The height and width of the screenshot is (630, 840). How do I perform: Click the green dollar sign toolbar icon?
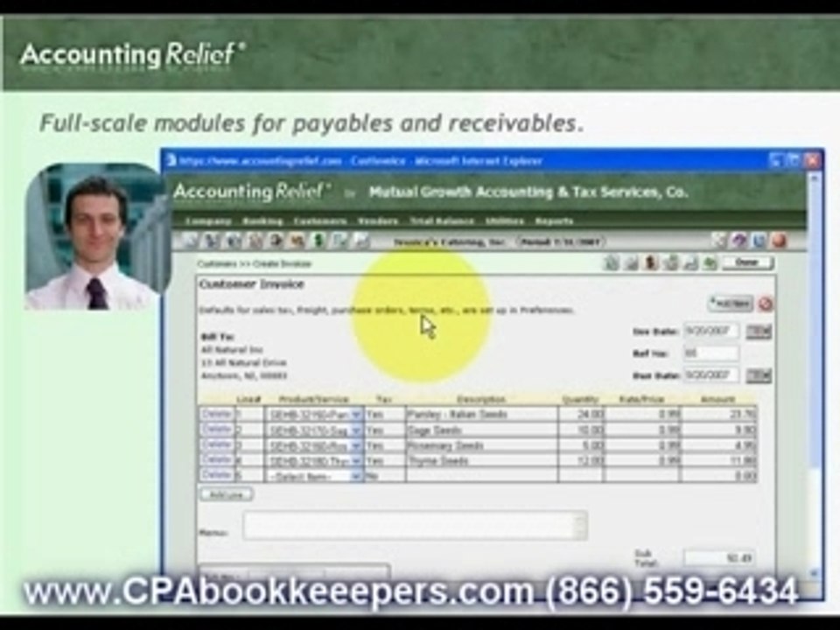point(318,241)
